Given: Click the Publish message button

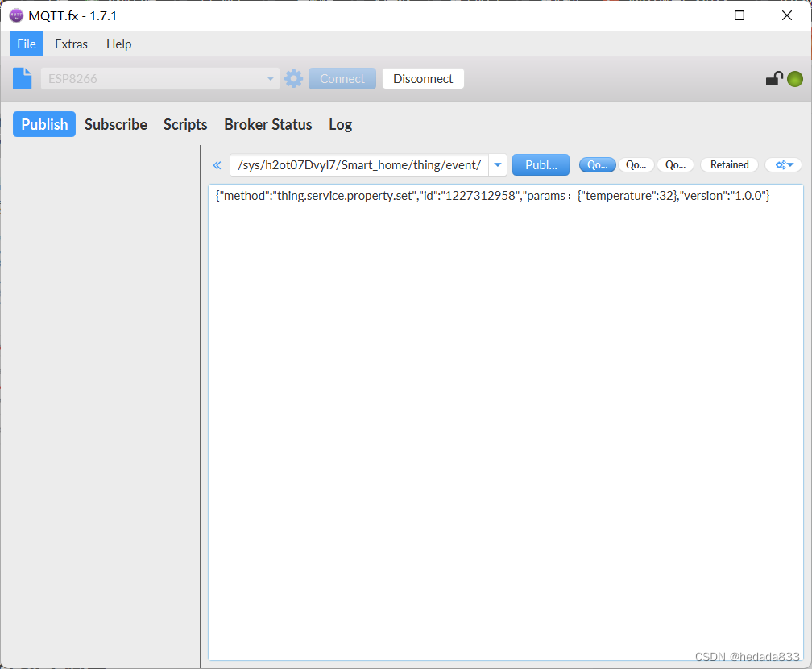Looking at the screenshot, I should [x=541, y=165].
